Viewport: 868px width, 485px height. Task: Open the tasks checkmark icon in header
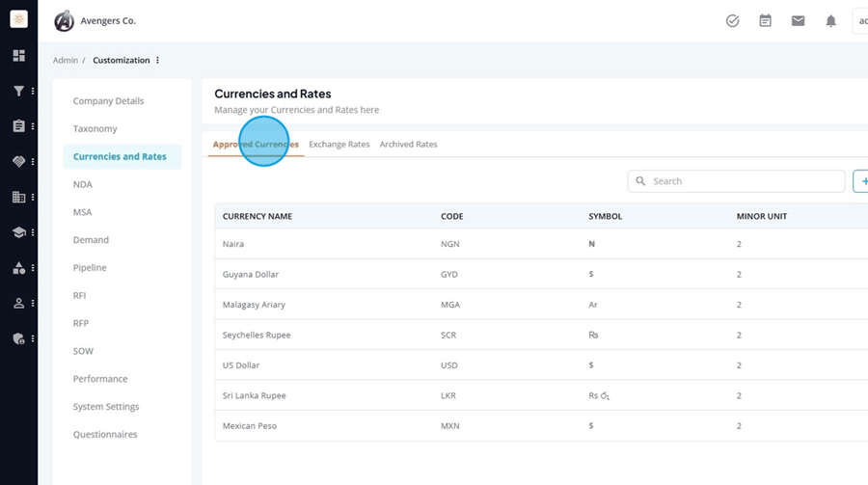pos(732,21)
